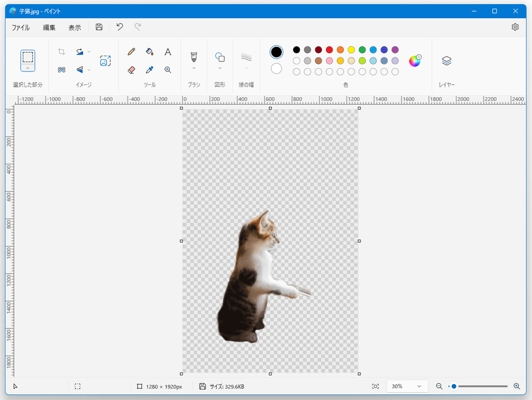Open the 表示 menu

point(74,27)
